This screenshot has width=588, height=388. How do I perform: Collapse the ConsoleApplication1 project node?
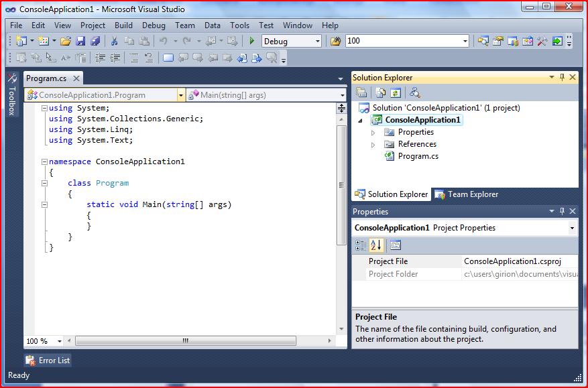click(x=360, y=121)
